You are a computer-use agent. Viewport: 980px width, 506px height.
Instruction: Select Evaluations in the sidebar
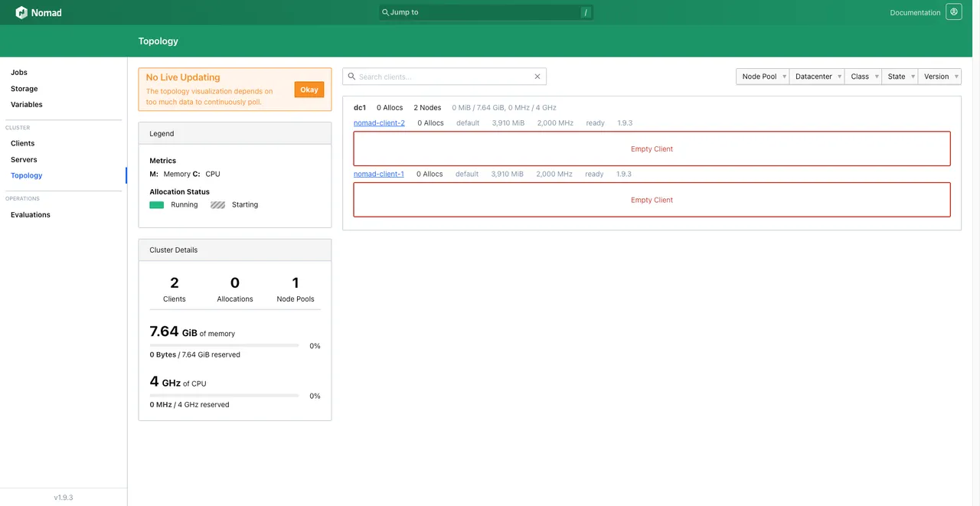coord(31,215)
